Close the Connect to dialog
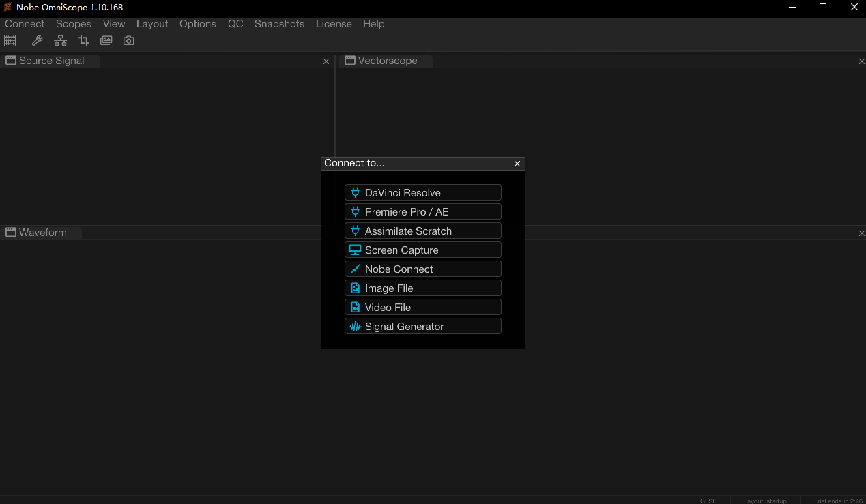The height and width of the screenshot is (504, 866). (517, 164)
